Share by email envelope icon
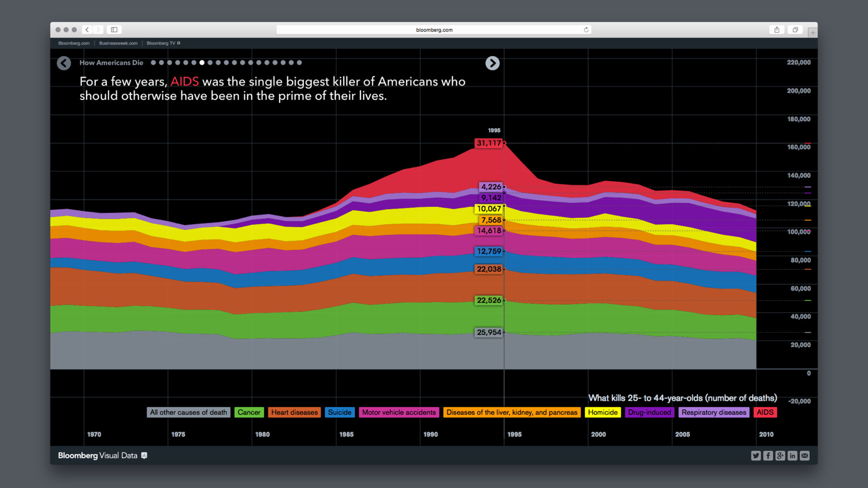The image size is (868, 488). (x=805, y=455)
